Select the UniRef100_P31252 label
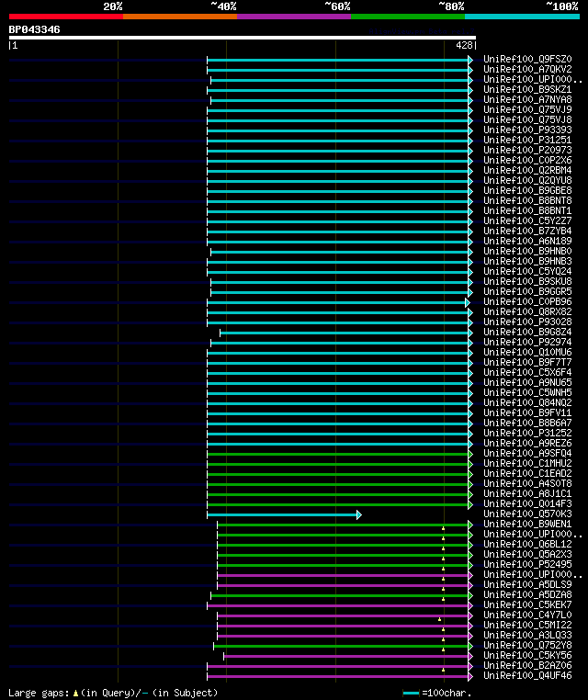 pyautogui.click(x=527, y=434)
